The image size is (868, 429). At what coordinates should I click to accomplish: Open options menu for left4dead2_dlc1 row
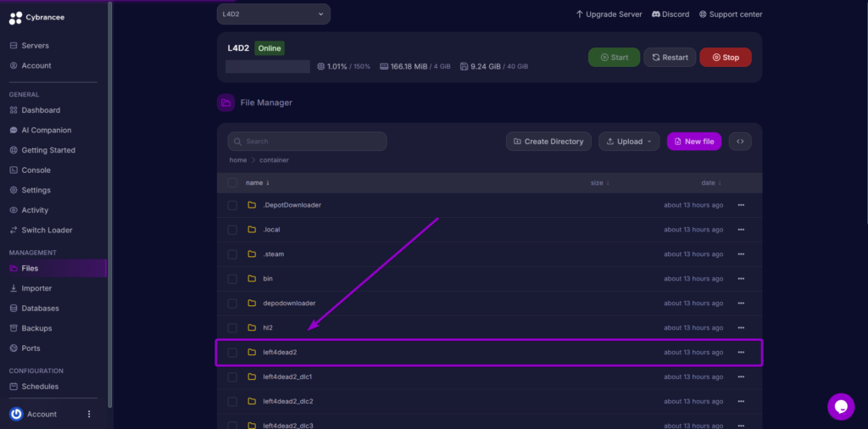click(x=741, y=377)
